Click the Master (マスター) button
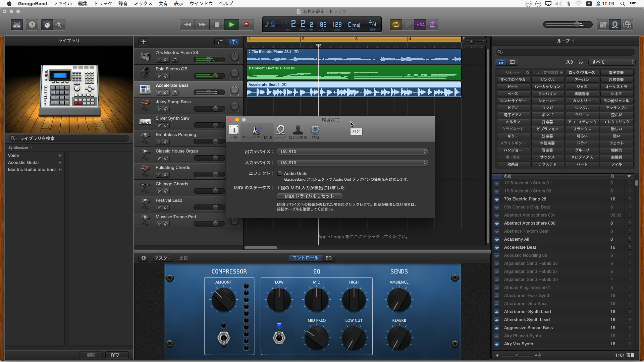Viewport: 644px width, 362px height. (163, 258)
